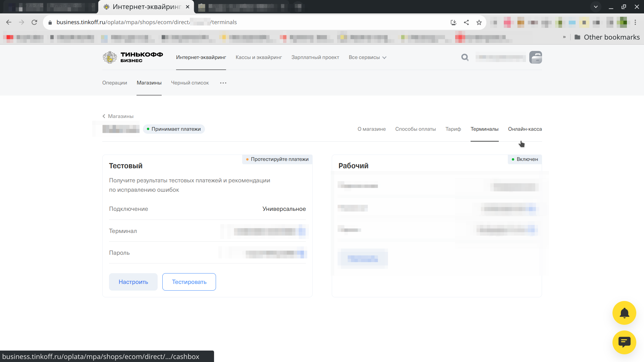The width and height of the screenshot is (644, 362).
Task: Click the Протестируйте платежи status badge
Action: tap(277, 159)
